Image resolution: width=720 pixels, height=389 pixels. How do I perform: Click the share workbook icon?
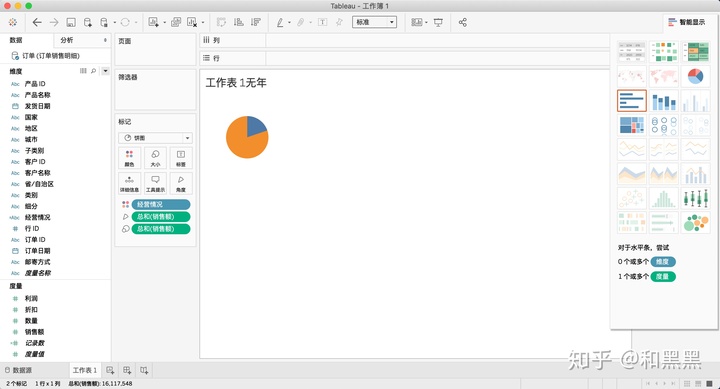click(462, 22)
